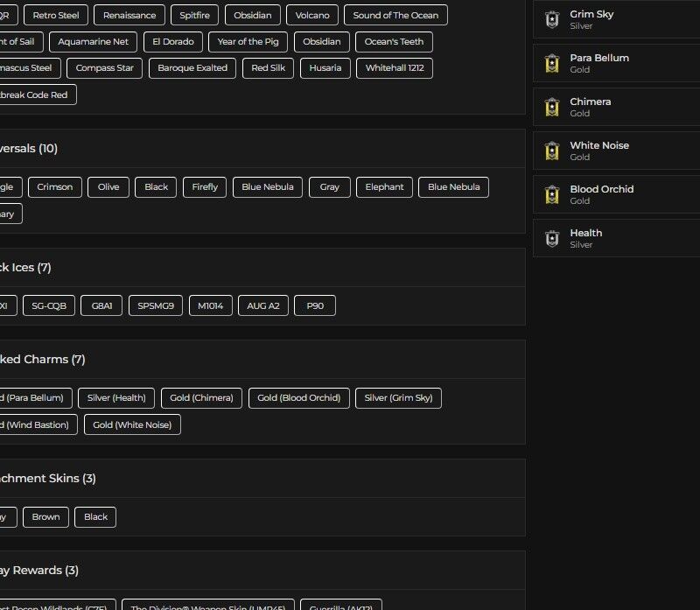The height and width of the screenshot is (610, 700).
Task: Click the White Noise gold charm icon
Action: coord(551,151)
